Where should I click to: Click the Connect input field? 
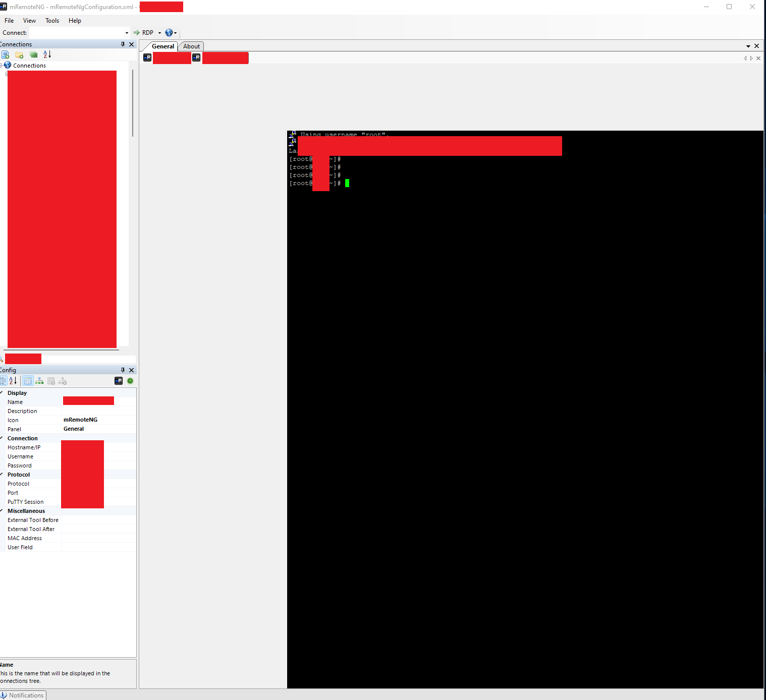tap(76, 32)
